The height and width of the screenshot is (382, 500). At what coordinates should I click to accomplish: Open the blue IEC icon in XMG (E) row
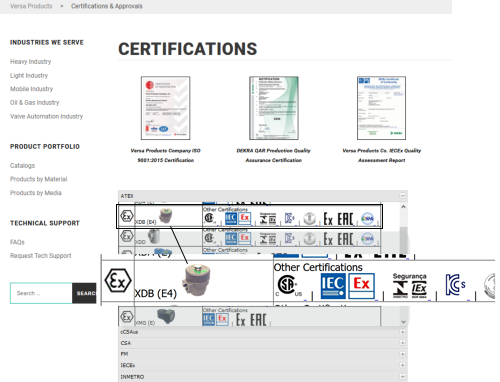point(209,319)
